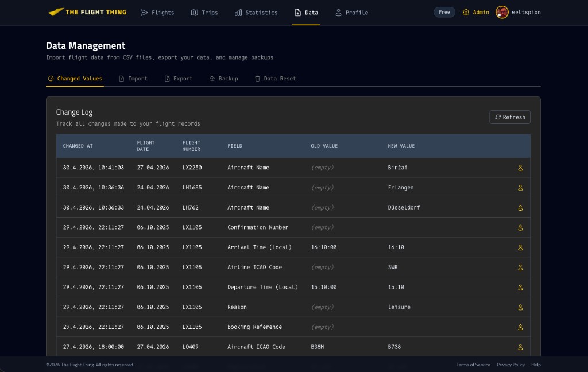Switch to the Data Reset sub-tab
The height and width of the screenshot is (372, 588).
[x=276, y=79]
